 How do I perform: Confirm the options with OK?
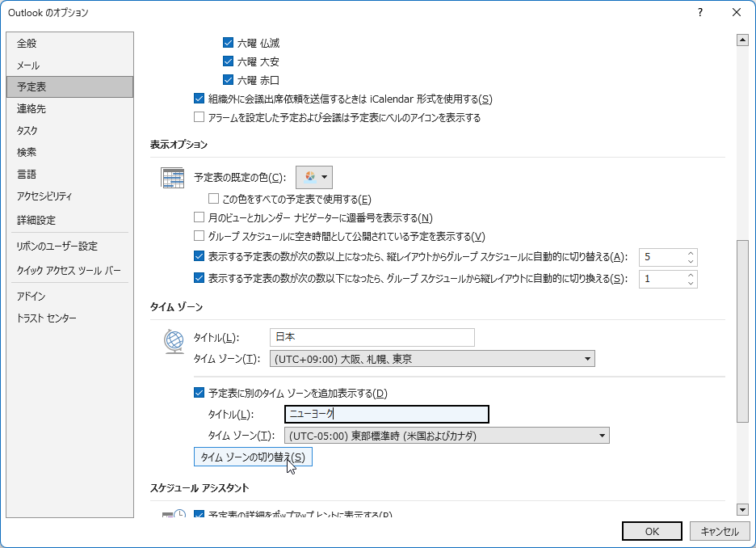[x=652, y=531]
